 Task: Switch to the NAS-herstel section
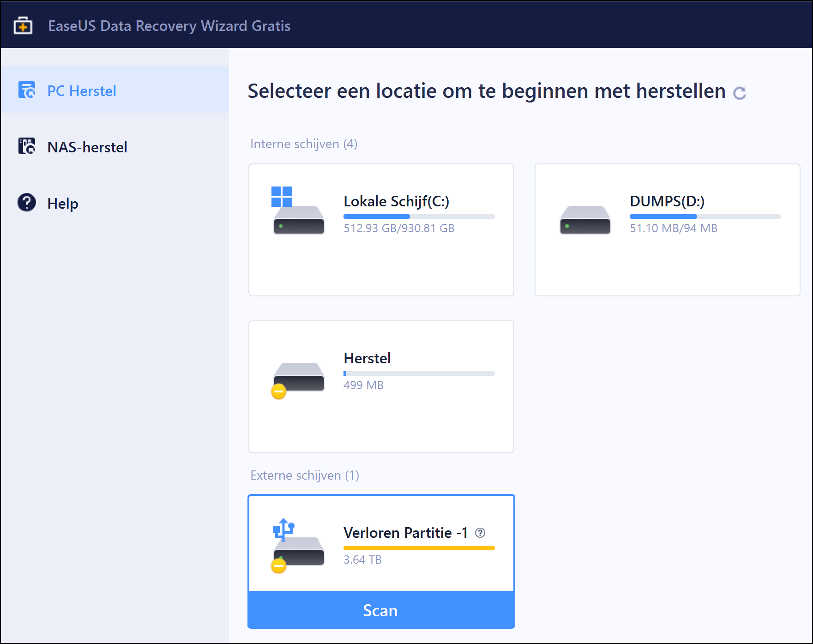pos(115,147)
